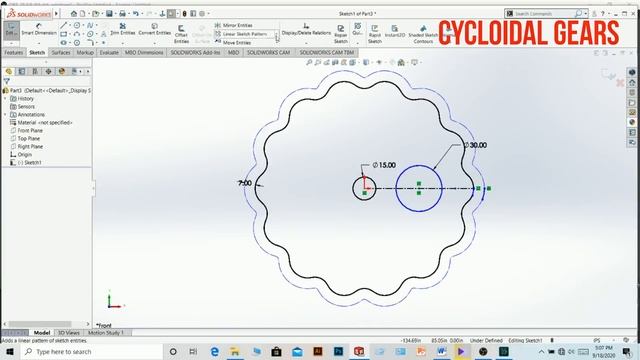The width and height of the screenshot is (640, 360).
Task: Click the Trim Entities tool
Action: [122, 29]
